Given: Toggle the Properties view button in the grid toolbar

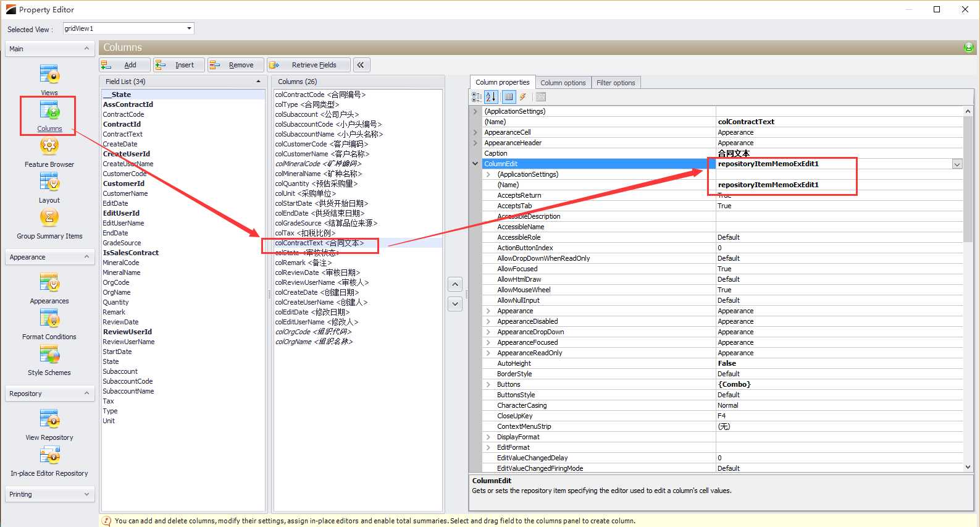Looking at the screenshot, I should point(508,97).
